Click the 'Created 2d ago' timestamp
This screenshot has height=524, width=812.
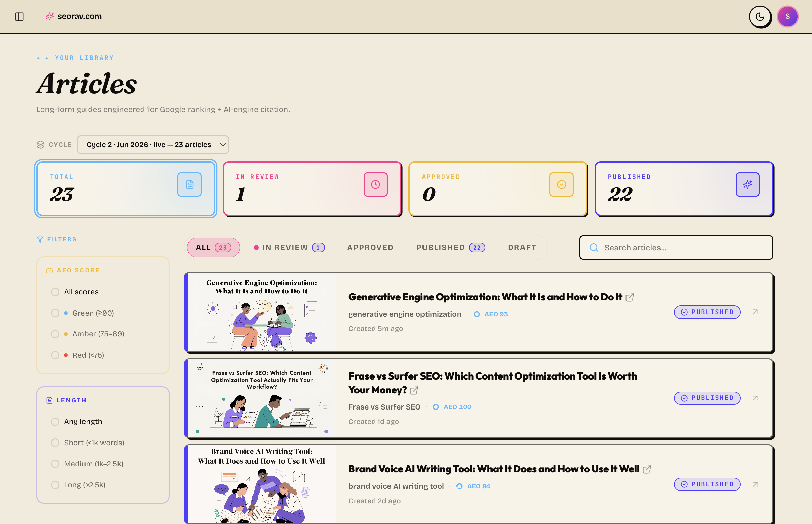375,501
